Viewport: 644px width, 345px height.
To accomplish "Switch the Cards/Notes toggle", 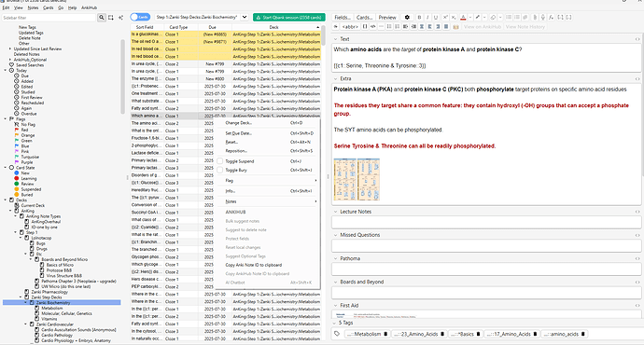I will pyautogui.click(x=140, y=17).
